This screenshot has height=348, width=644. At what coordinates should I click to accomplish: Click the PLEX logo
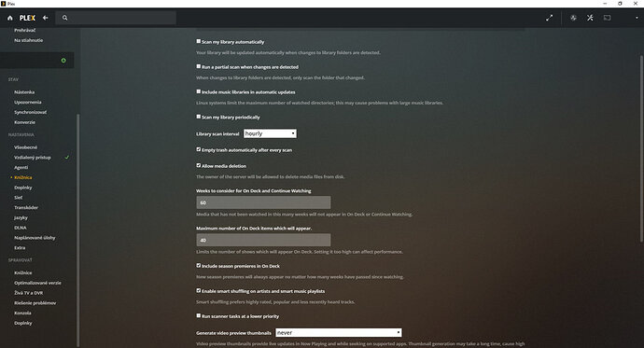[x=27, y=18]
